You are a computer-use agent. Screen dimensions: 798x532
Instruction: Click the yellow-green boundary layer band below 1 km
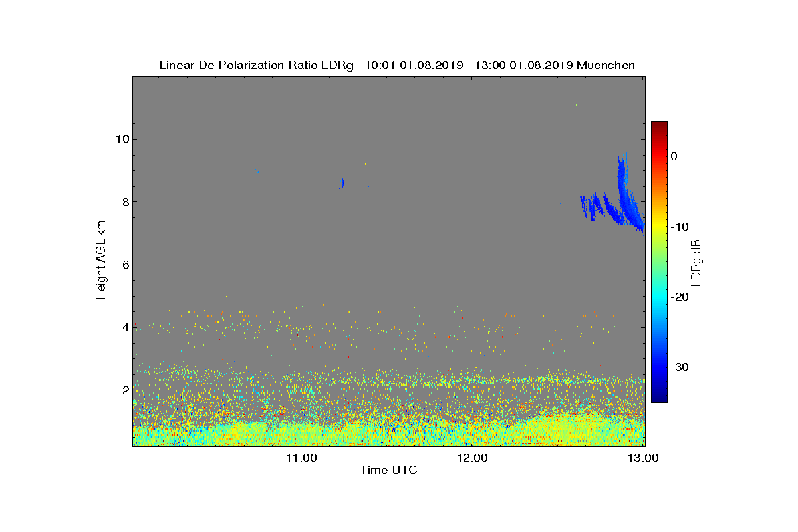tap(389, 432)
